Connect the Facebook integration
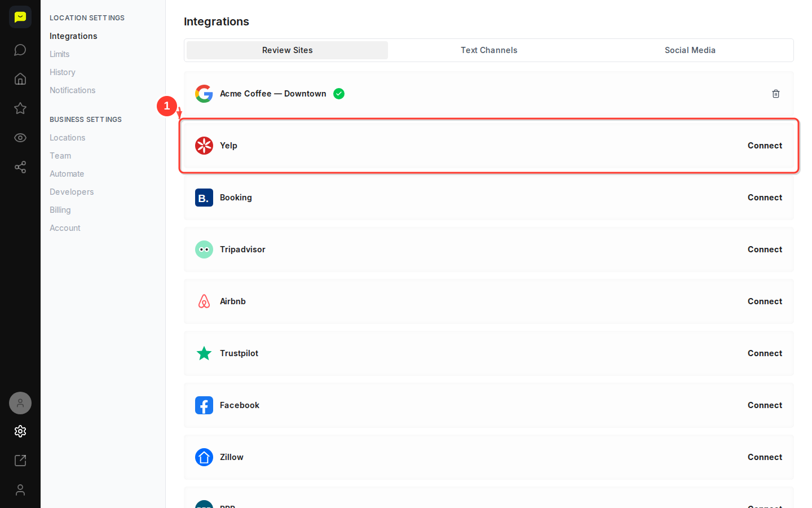The image size is (812, 508). (x=765, y=405)
